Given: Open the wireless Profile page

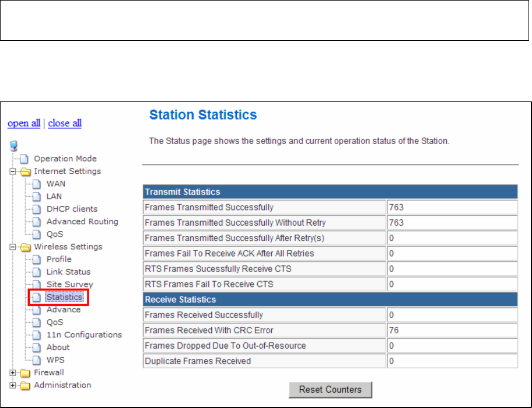Looking at the screenshot, I should click(59, 259).
